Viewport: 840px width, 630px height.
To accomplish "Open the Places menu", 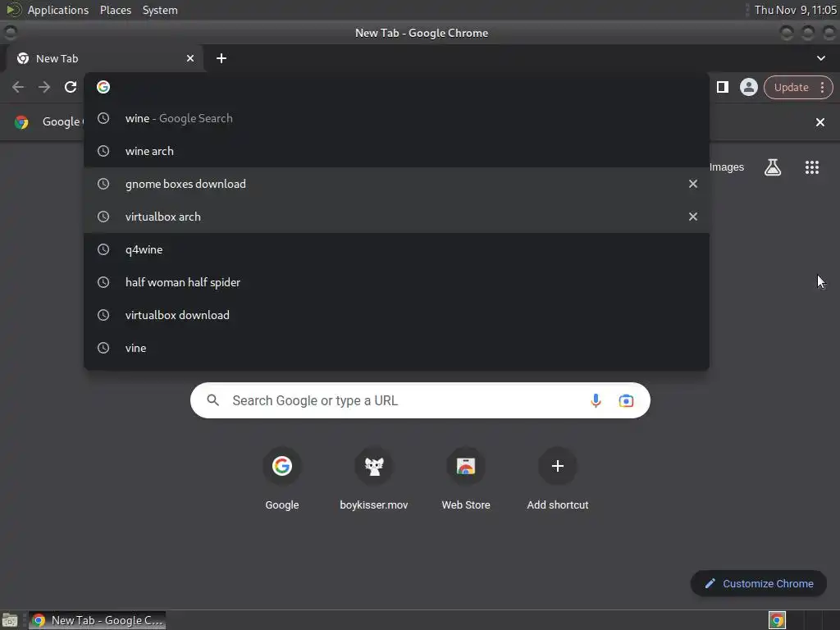I will [116, 10].
